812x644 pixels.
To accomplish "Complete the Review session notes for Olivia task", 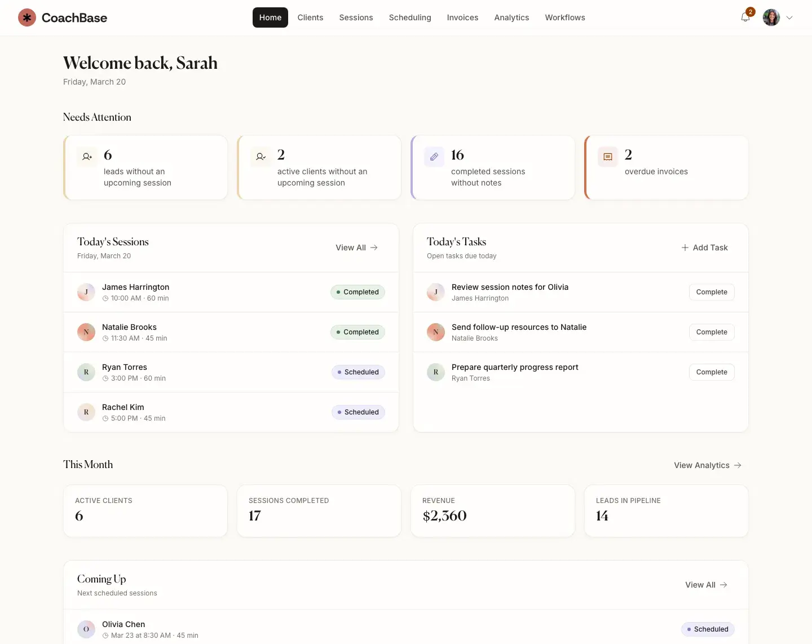I will (x=712, y=292).
